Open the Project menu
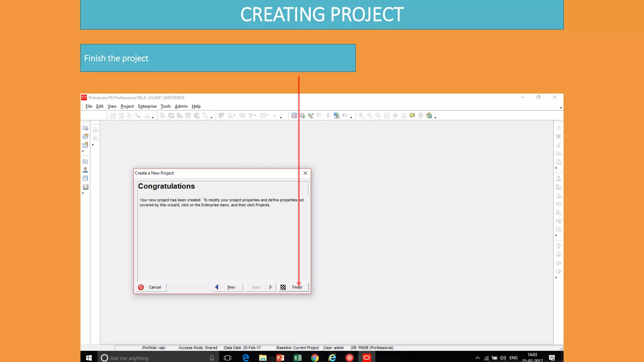Viewport: 644px width, 362px height. click(127, 106)
